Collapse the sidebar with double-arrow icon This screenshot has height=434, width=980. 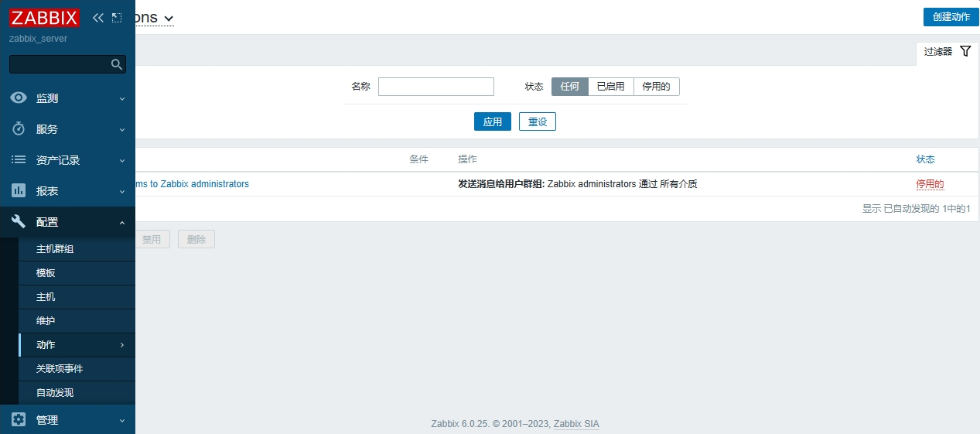pos(97,17)
